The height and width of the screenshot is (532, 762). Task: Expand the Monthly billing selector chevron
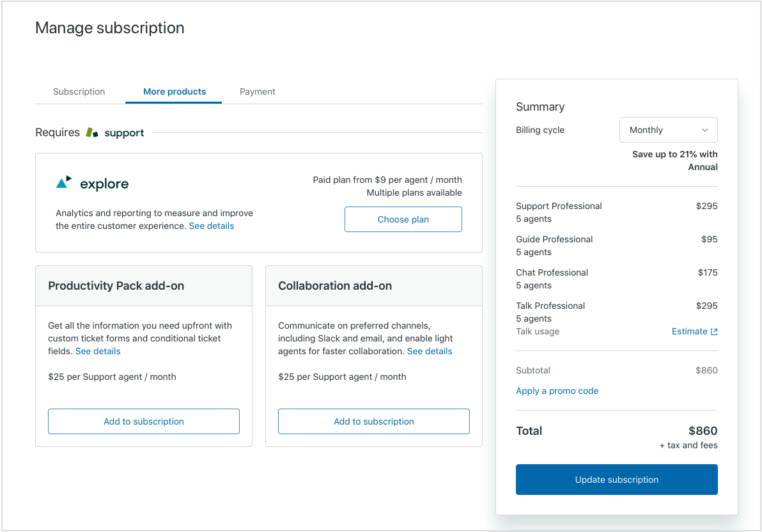(706, 130)
